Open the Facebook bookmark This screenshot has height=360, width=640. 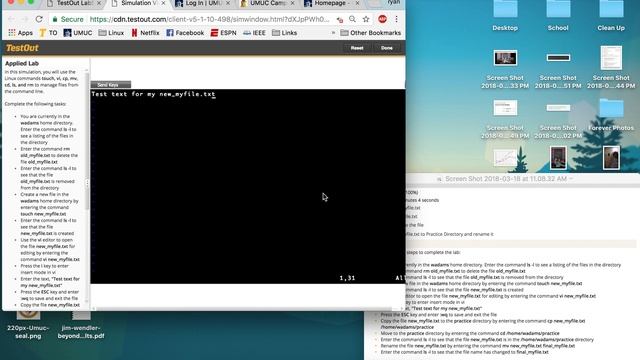[185, 33]
